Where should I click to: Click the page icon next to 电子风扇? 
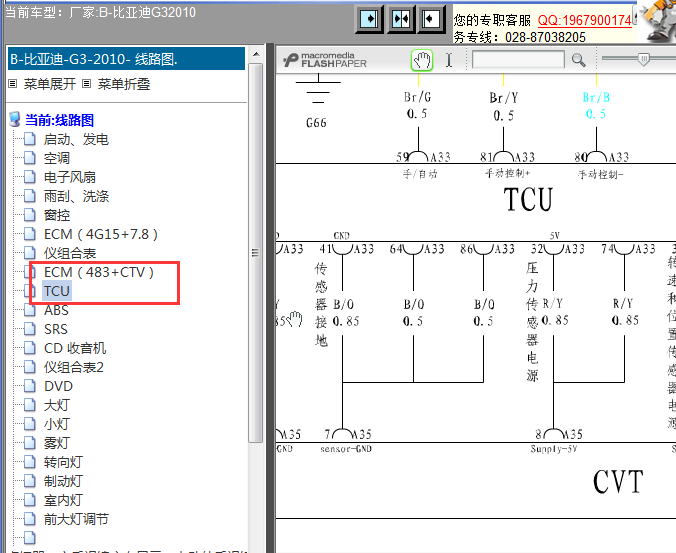coord(29,177)
